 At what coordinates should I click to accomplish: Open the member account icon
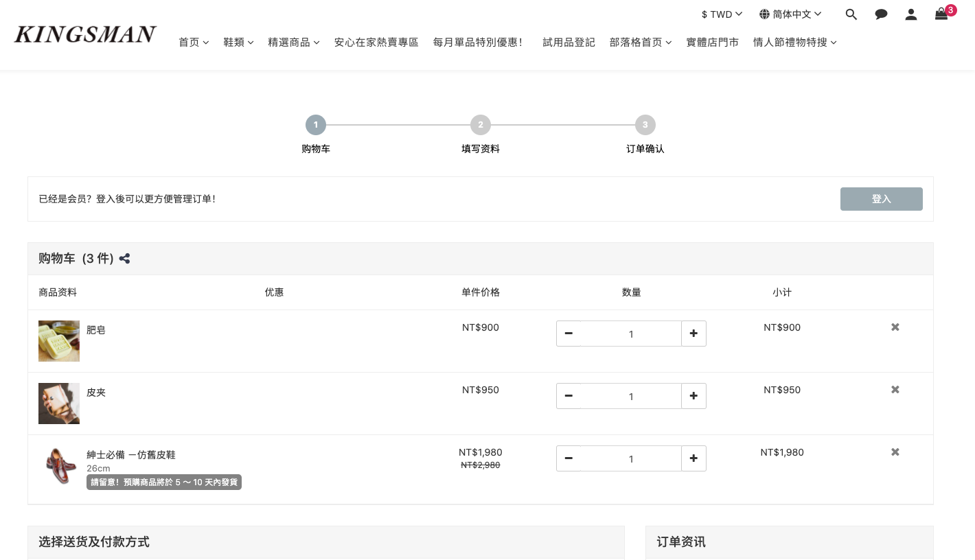click(x=911, y=14)
